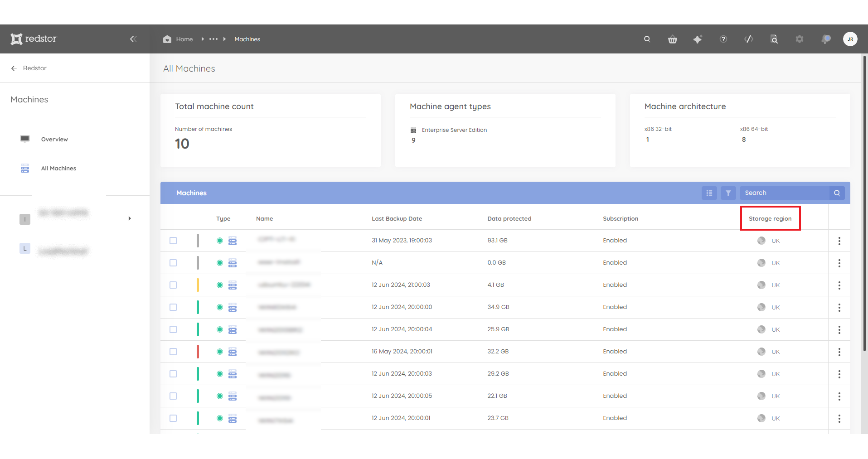Open the All Machines menu item
This screenshot has height=459, width=868.
click(58, 169)
